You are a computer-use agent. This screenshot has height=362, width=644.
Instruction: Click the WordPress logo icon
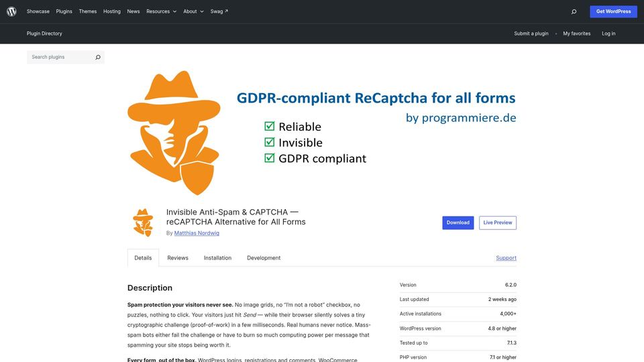pos(11,11)
